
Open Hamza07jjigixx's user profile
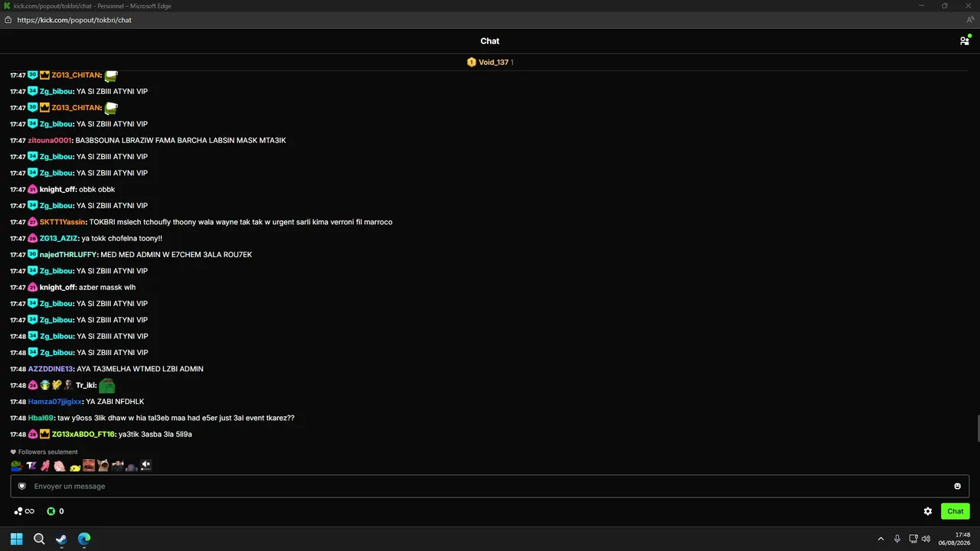pyautogui.click(x=55, y=401)
